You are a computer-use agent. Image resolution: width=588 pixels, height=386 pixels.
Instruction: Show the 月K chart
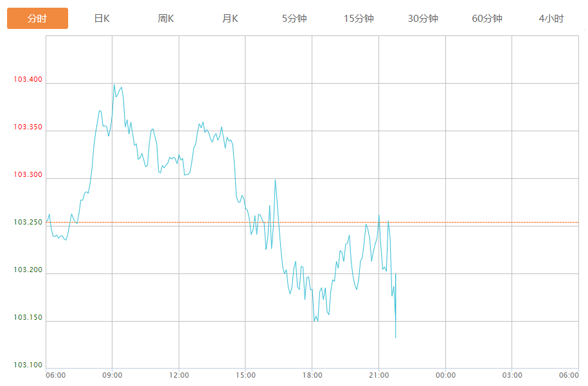230,19
